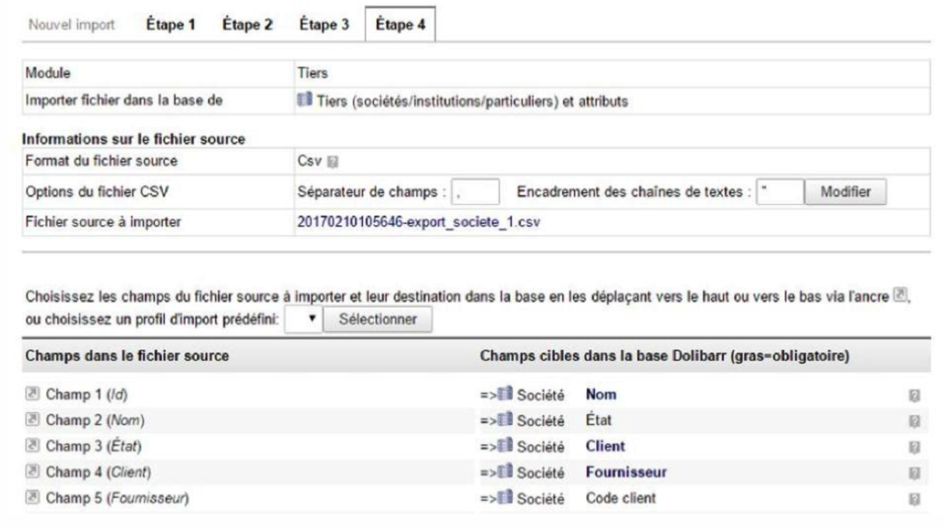Switch to the Étape 1 tab

click(x=171, y=25)
